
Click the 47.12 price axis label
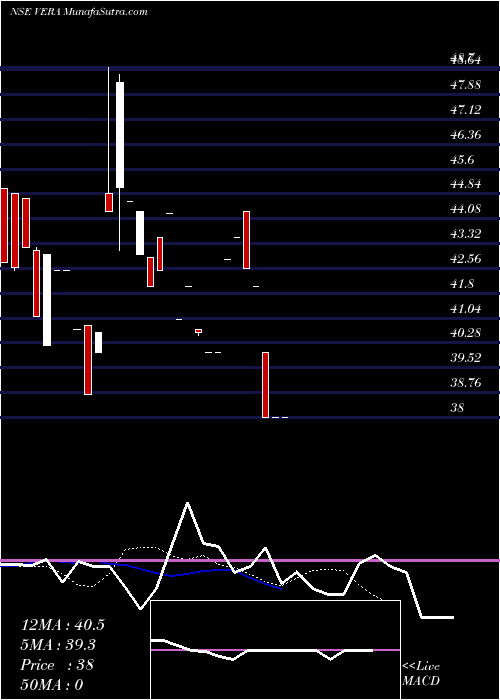click(466, 109)
